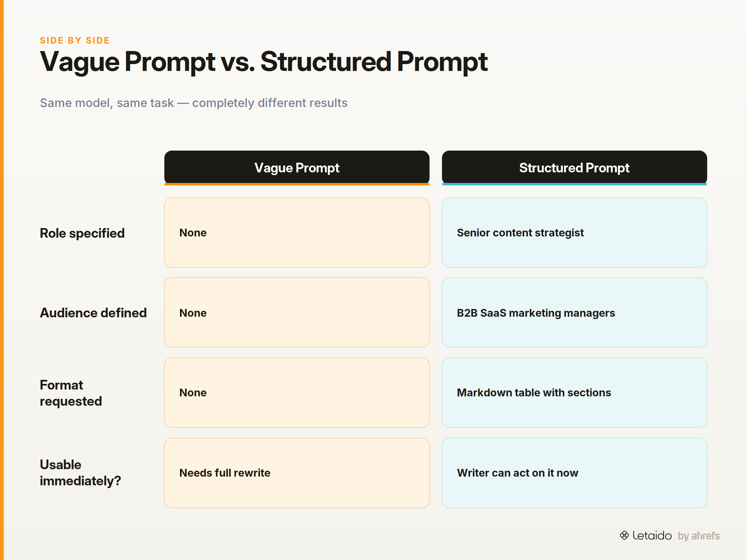This screenshot has height=560, width=747.
Task: Click the 'Writer can act on it now' cell
Action: (575, 473)
